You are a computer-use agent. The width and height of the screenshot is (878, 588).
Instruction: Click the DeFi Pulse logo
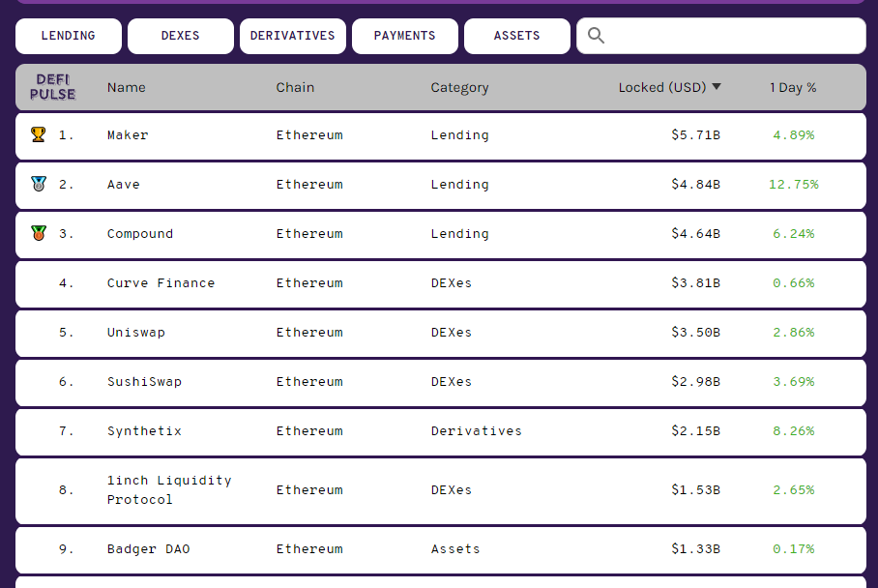pos(52,87)
